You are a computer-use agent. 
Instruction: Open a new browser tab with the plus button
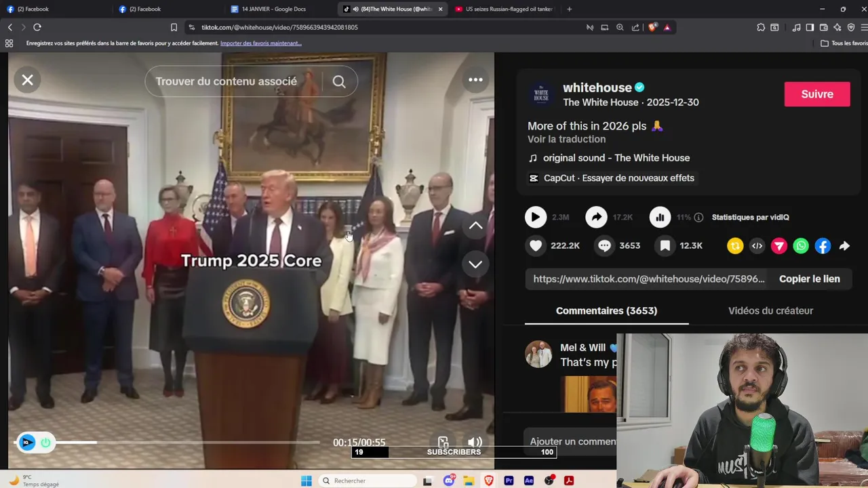[569, 9]
